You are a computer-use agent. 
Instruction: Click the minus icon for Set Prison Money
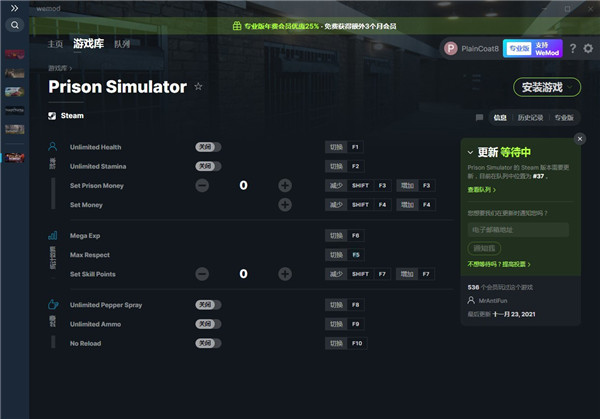202,186
